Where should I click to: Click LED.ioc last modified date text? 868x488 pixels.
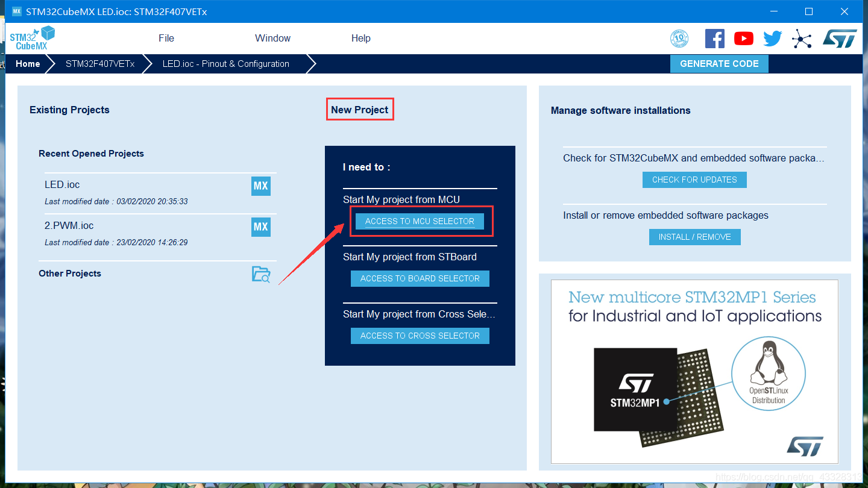click(116, 201)
